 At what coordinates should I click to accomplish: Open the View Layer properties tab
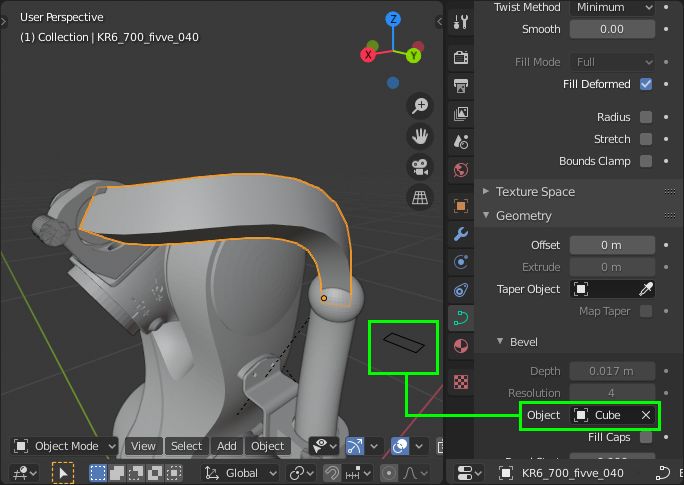[x=461, y=114]
